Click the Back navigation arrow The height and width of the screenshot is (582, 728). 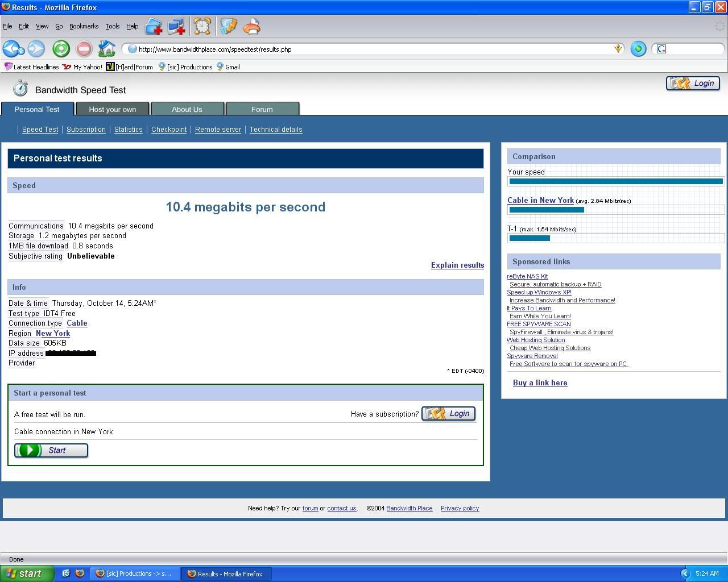[13, 49]
